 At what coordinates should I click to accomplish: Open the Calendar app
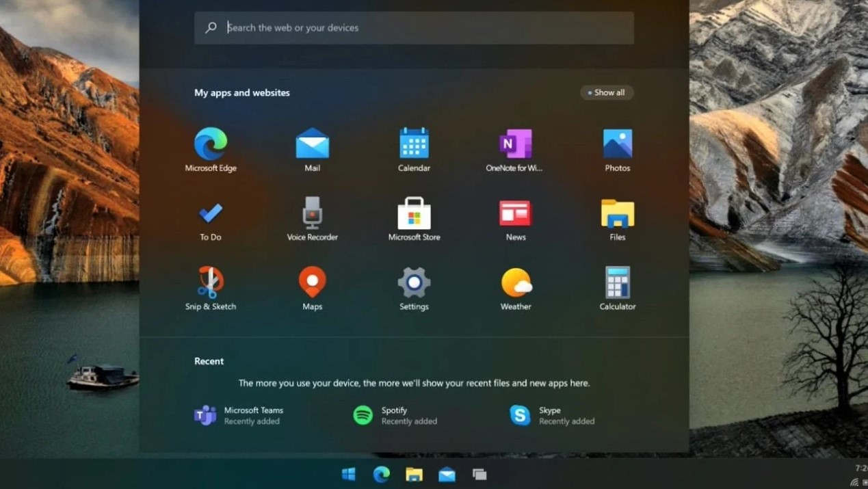point(414,149)
